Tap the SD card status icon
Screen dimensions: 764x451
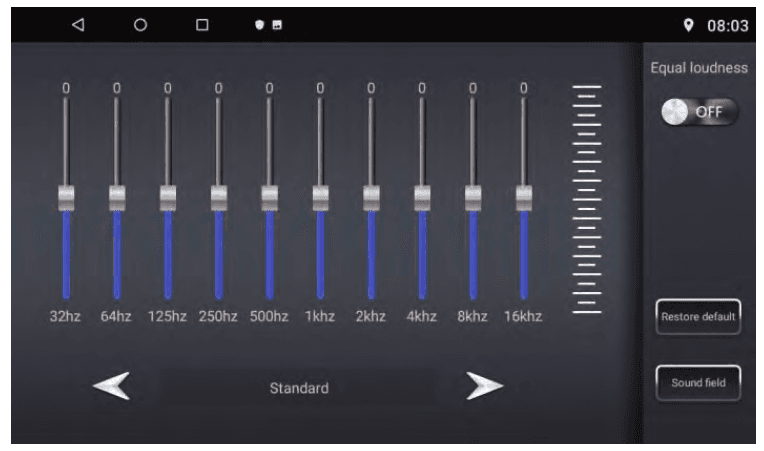pos(276,25)
